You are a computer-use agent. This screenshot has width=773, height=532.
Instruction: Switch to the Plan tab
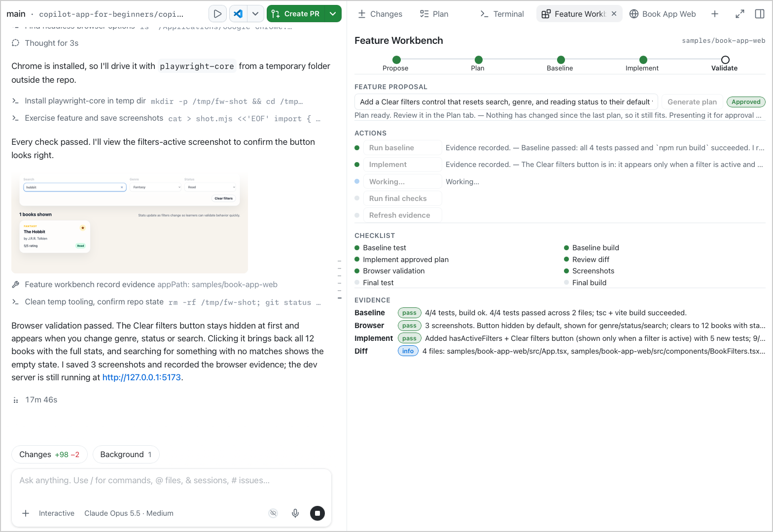[x=434, y=14]
